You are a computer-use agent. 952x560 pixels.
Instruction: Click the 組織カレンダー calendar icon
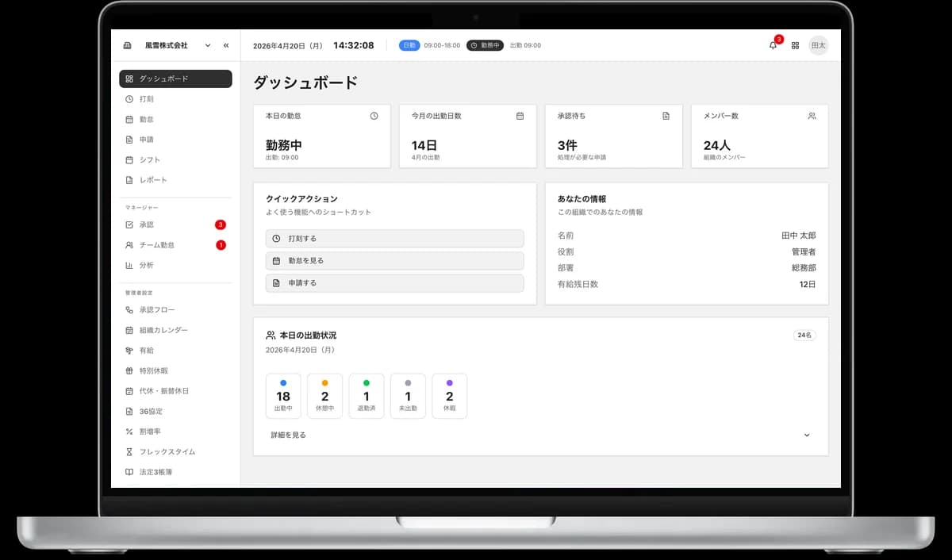(x=129, y=330)
